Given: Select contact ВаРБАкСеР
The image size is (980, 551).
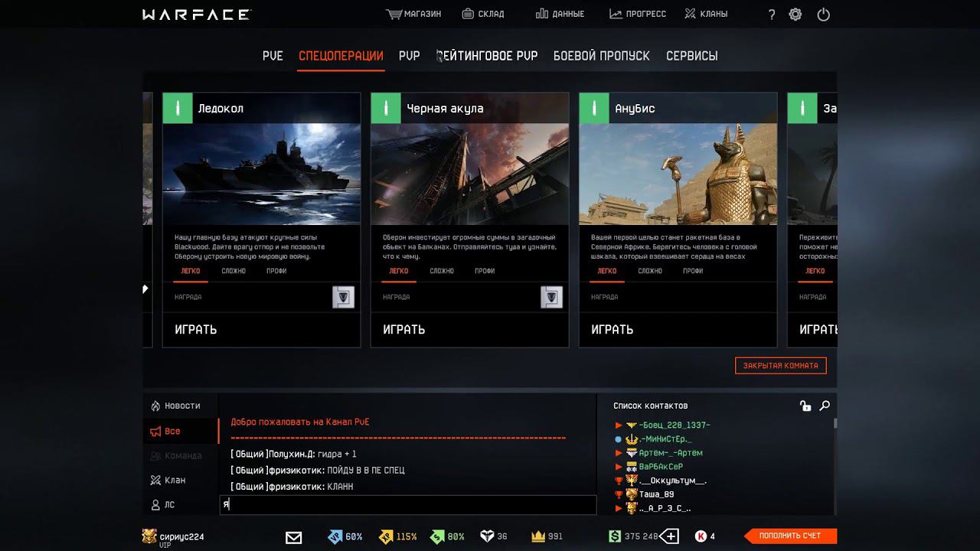Looking at the screenshot, I should click(x=661, y=466).
